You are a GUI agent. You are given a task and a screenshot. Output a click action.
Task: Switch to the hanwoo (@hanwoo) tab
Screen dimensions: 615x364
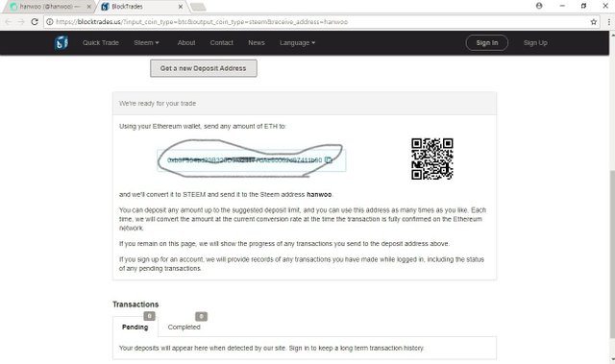[50, 7]
